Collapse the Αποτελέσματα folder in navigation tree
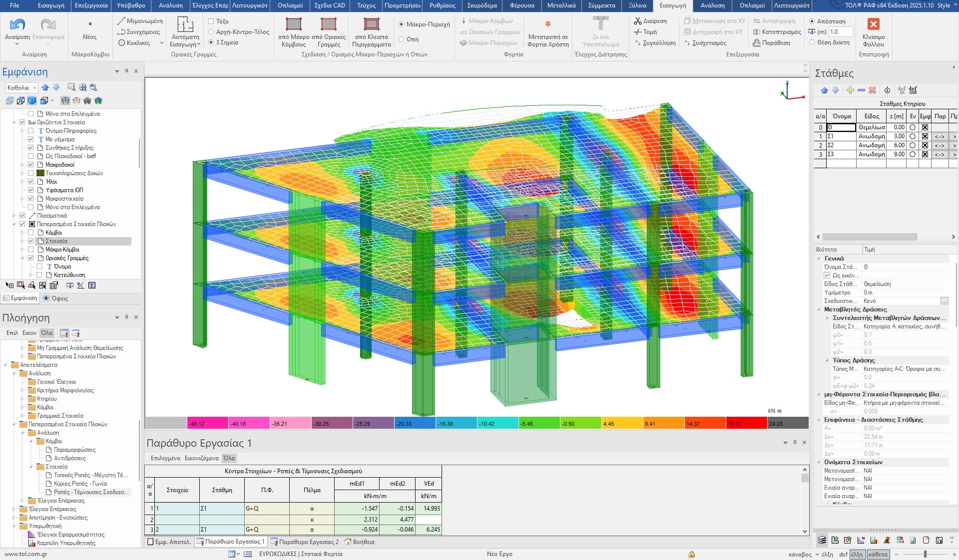This screenshot has width=959, height=560. pos(5,365)
